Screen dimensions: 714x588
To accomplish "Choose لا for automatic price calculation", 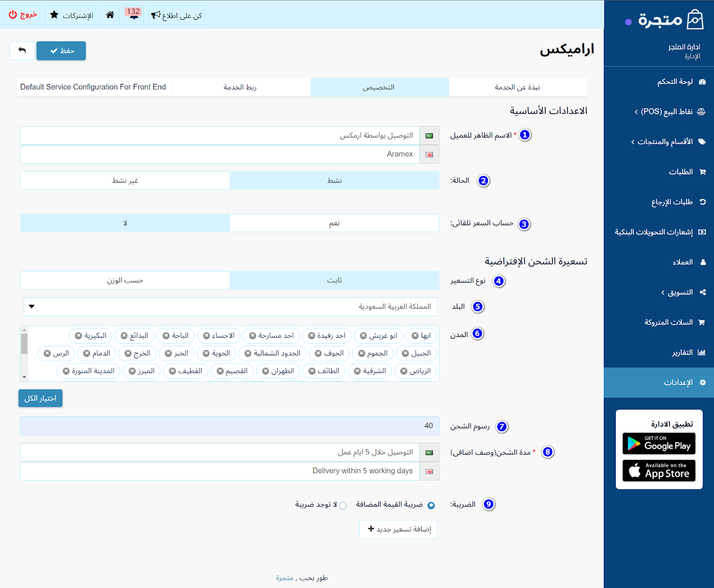I will pos(125,223).
